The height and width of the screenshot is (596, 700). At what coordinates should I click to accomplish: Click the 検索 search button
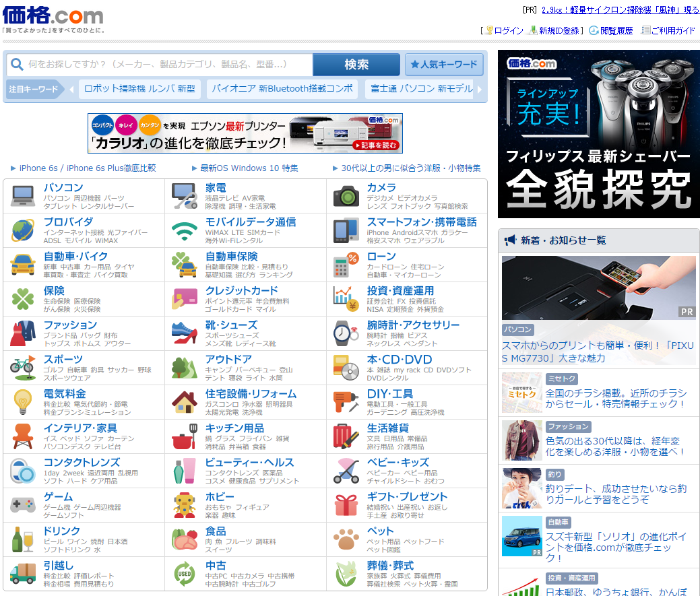tap(356, 65)
